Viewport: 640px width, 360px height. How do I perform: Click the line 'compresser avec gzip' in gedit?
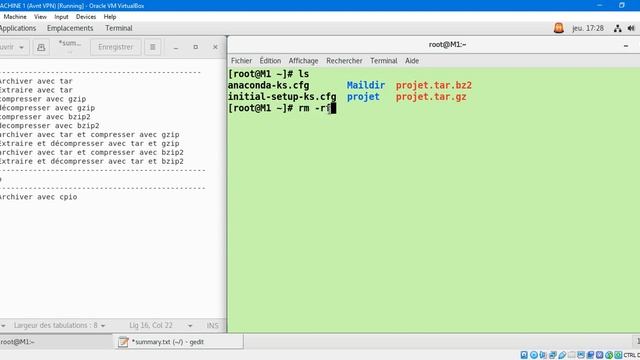pyautogui.click(x=43, y=99)
